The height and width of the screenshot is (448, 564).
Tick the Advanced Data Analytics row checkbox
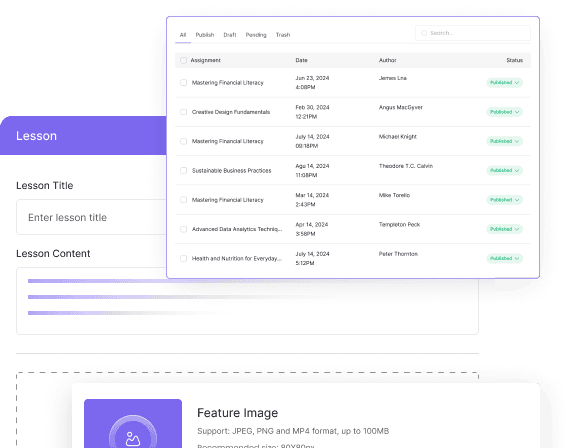[x=183, y=229]
